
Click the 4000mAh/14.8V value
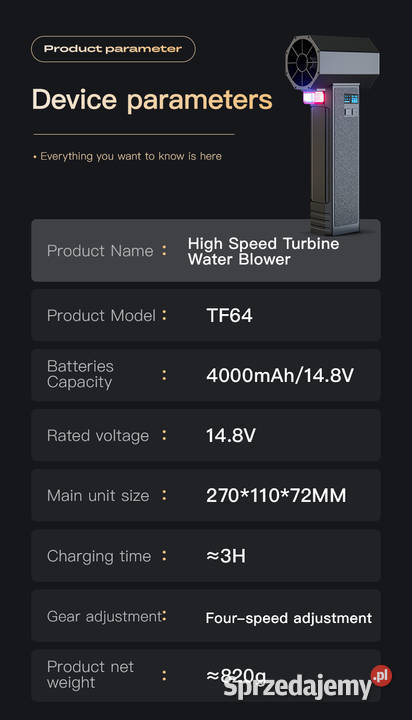pyautogui.click(x=280, y=376)
